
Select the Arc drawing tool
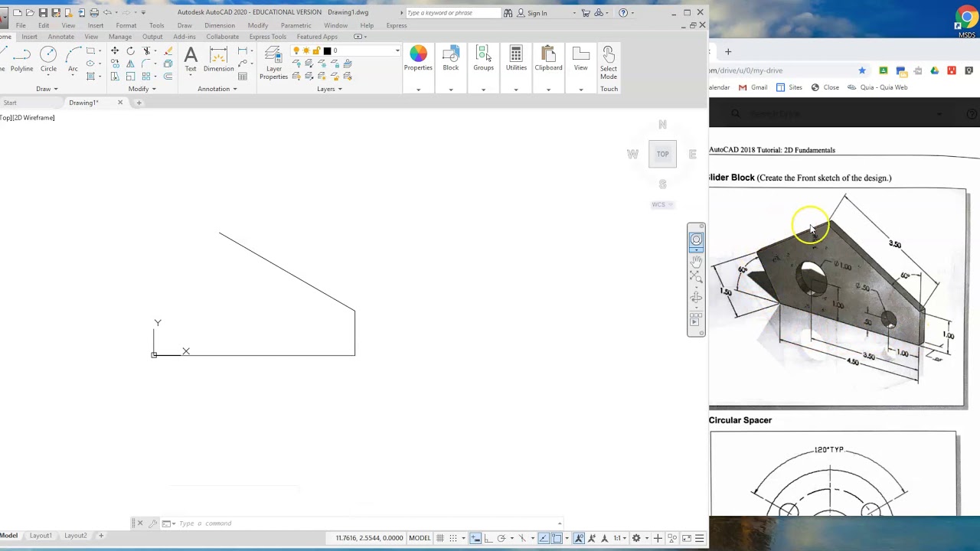(73, 60)
